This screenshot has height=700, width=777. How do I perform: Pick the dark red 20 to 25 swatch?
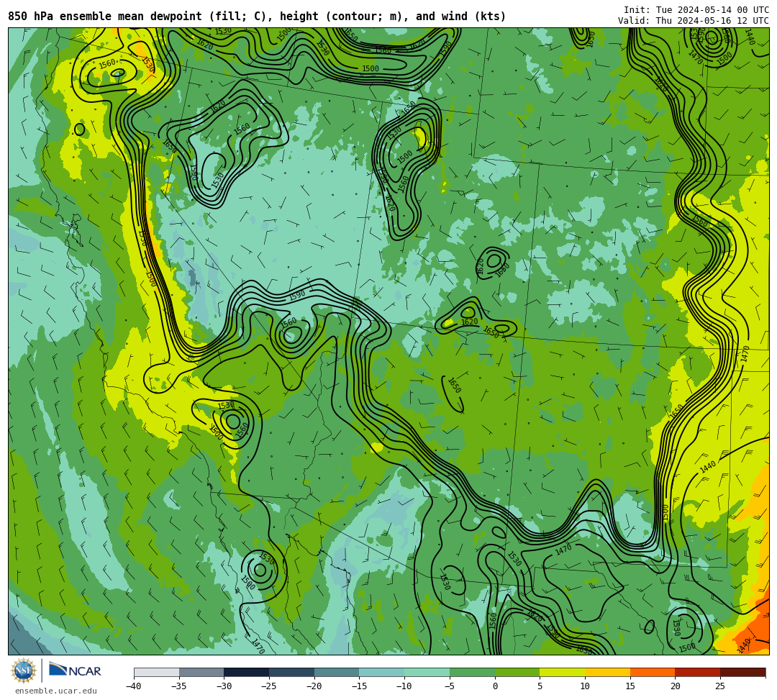pos(698,672)
